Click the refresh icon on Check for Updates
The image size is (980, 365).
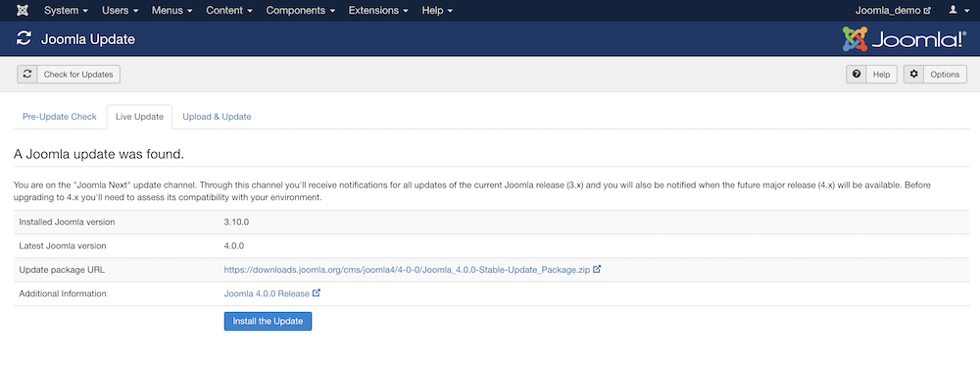pos(26,74)
